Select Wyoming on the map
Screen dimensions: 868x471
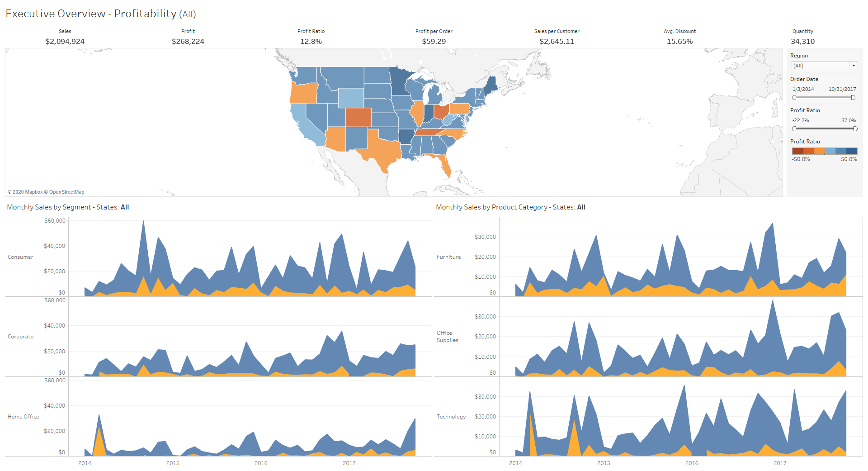351,98
